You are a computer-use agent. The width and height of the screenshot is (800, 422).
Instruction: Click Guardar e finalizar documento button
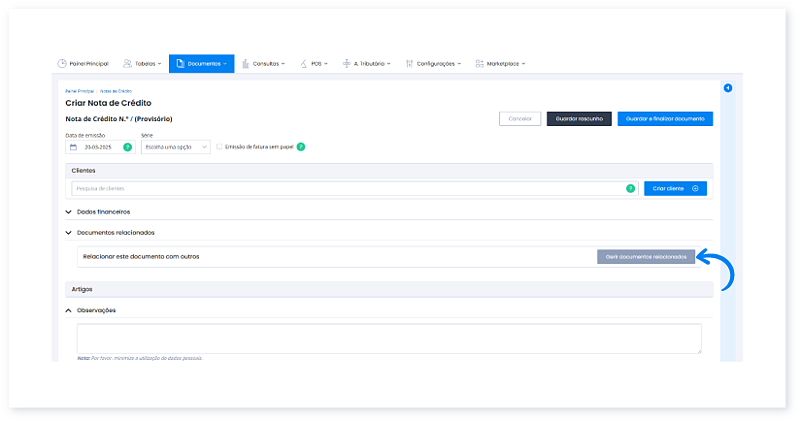(x=665, y=118)
